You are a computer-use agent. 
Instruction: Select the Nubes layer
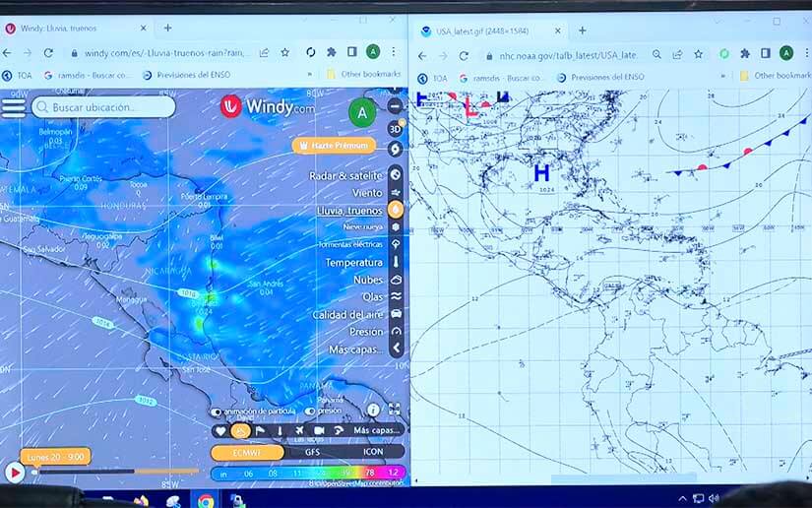pos(368,280)
